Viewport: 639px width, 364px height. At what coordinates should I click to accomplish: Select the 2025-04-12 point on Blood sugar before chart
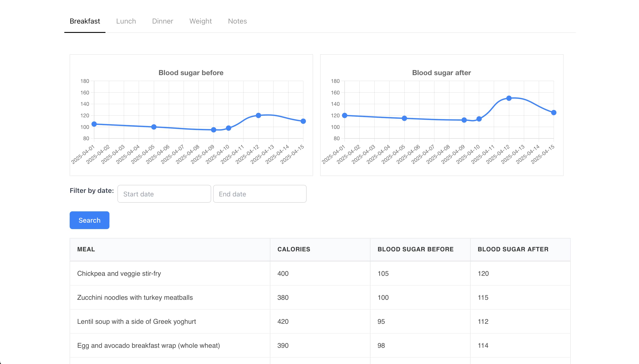[258, 115]
